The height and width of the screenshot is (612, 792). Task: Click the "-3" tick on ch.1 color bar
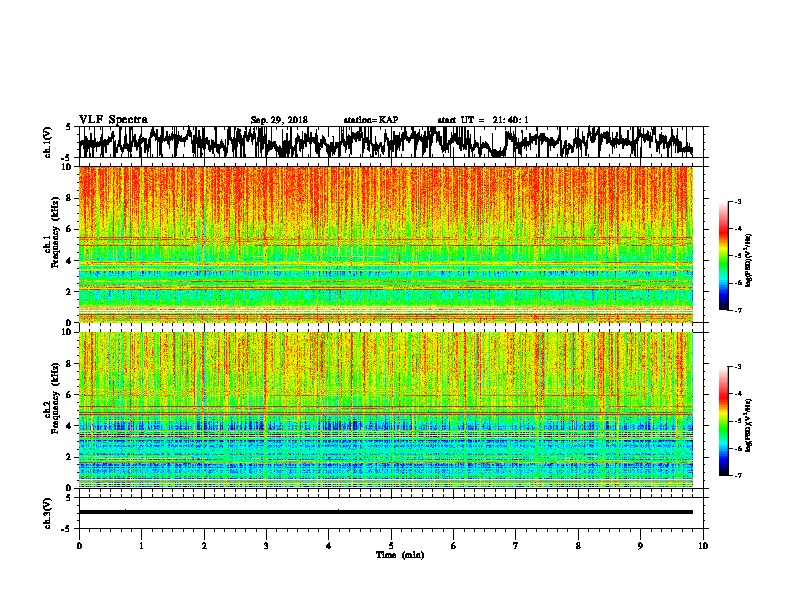tap(738, 201)
